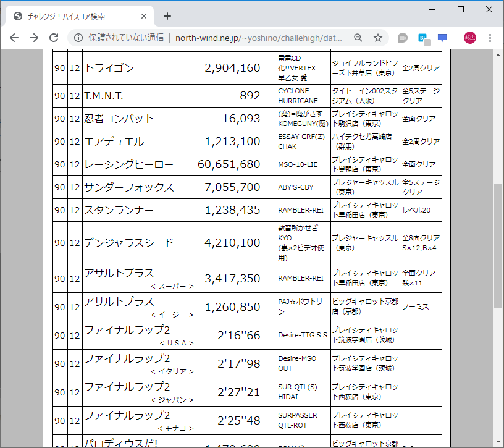Close the チャレンジ！ハイスコア検索 tab
The width and height of the screenshot is (504, 448).
pos(144,16)
